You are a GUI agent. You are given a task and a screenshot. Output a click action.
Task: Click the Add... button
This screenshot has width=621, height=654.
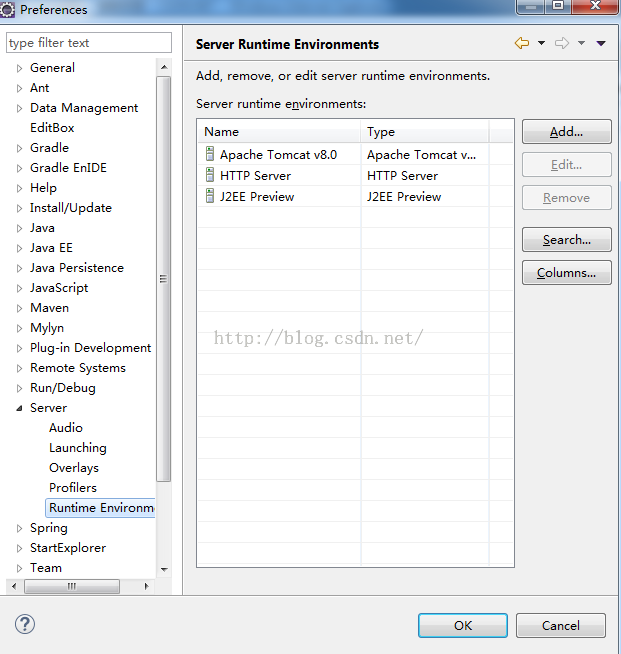coord(566,132)
